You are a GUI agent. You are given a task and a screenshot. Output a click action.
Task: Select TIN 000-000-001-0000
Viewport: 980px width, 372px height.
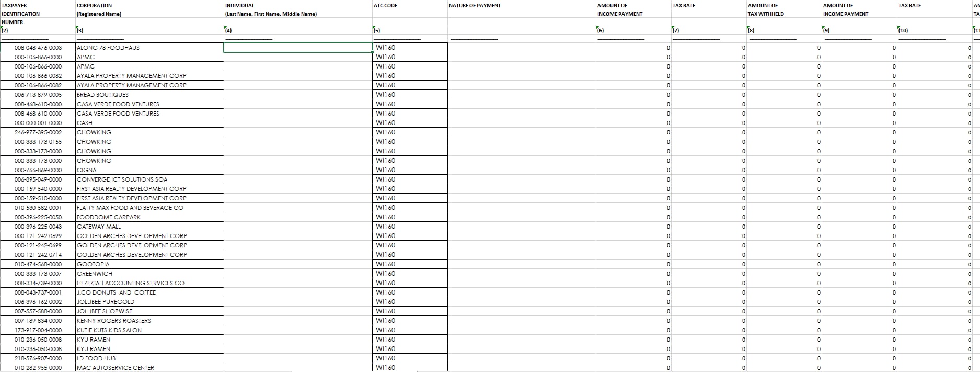point(38,123)
